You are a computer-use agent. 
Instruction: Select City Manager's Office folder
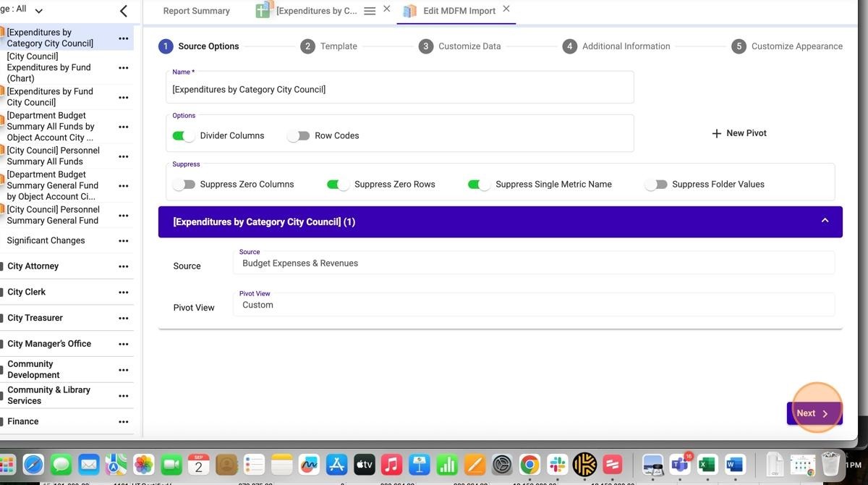[49, 345]
